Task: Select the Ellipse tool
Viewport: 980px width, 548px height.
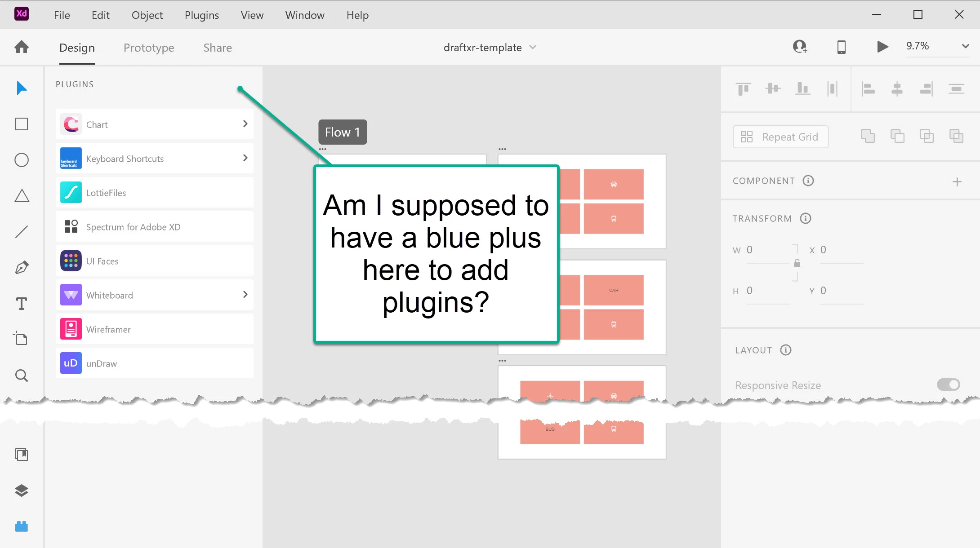Action: point(22,160)
